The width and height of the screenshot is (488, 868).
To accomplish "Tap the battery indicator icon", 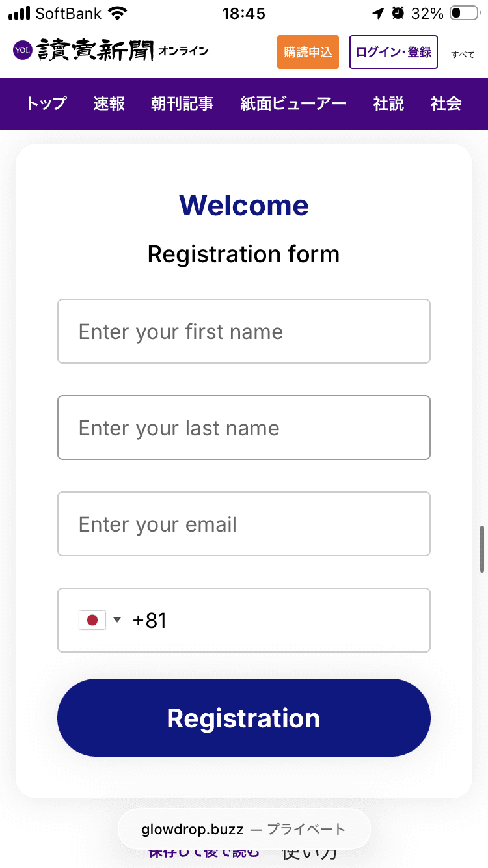I will 465,13.
